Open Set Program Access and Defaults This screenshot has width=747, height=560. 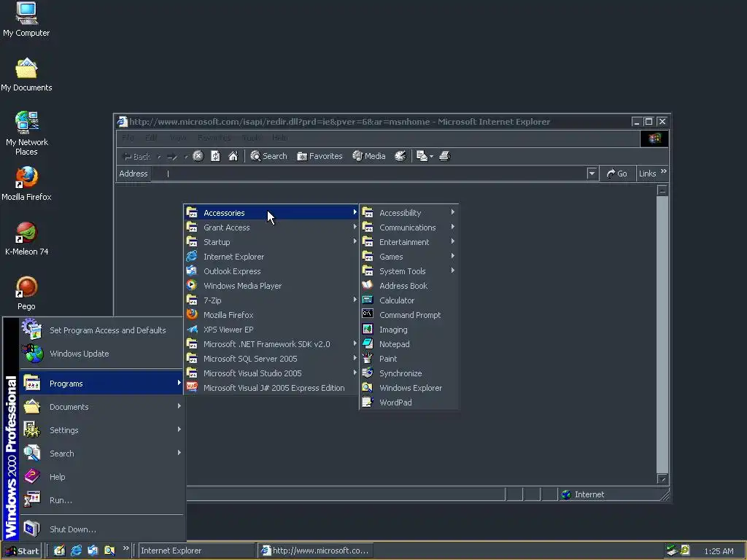(x=101, y=330)
